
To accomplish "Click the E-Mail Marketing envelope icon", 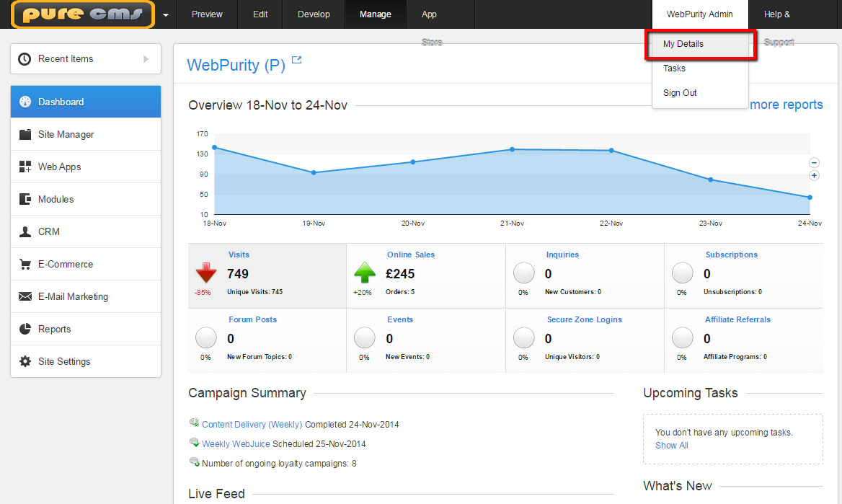I will pos(25,296).
